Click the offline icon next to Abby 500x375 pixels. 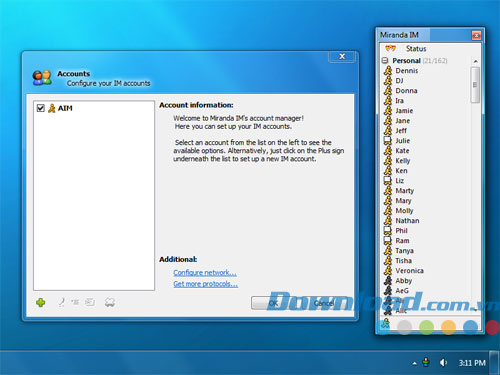(x=388, y=281)
